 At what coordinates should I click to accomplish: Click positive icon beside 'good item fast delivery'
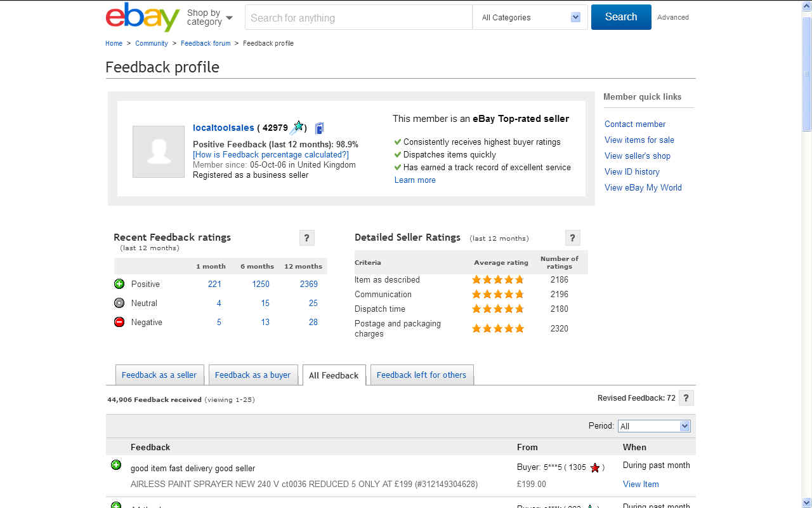coord(116,465)
